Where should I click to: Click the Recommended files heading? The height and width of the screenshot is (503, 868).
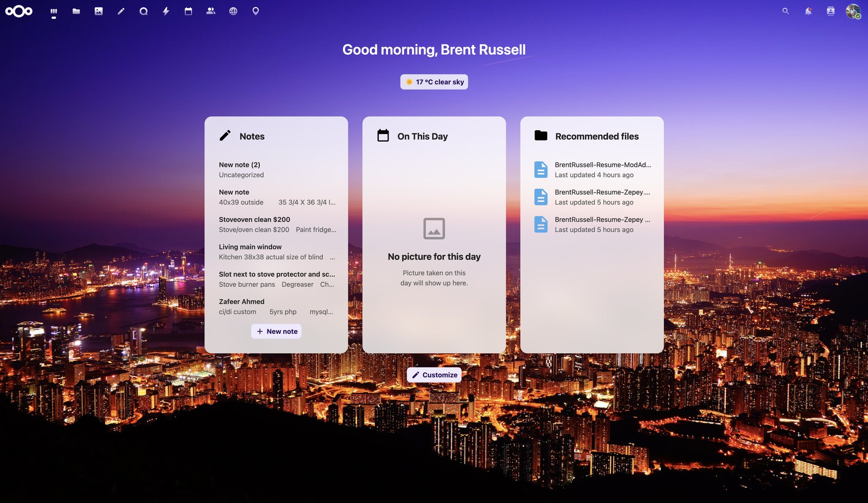597,136
